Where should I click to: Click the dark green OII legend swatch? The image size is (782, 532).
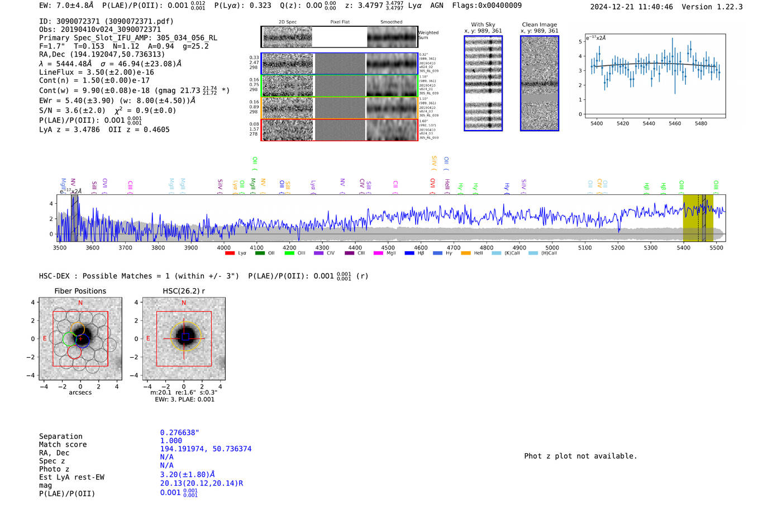[260, 253]
